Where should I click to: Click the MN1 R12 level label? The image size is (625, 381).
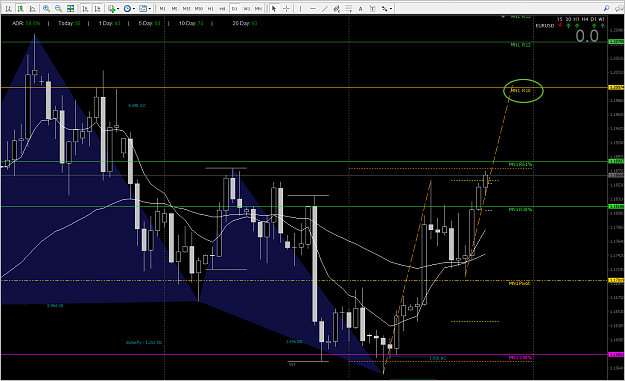[521, 45]
